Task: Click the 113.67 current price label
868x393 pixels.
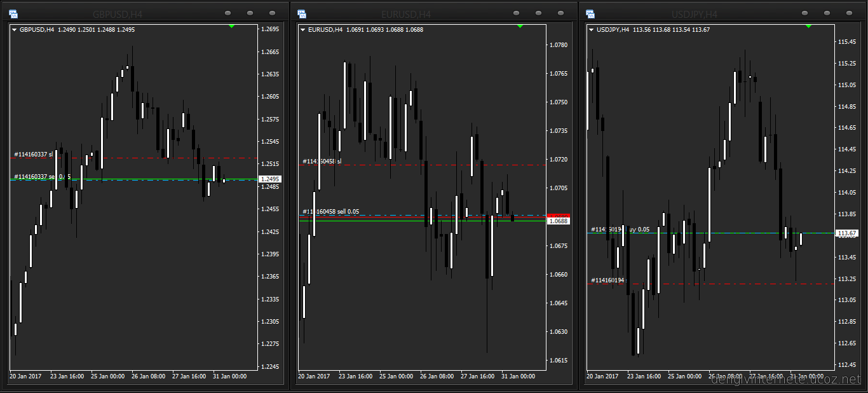Action: (845, 233)
